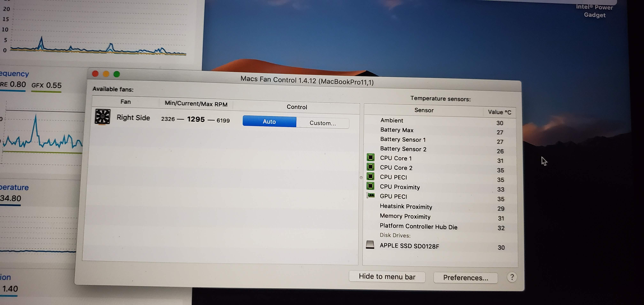Click the CPU Core 1 chip icon

pyautogui.click(x=371, y=157)
